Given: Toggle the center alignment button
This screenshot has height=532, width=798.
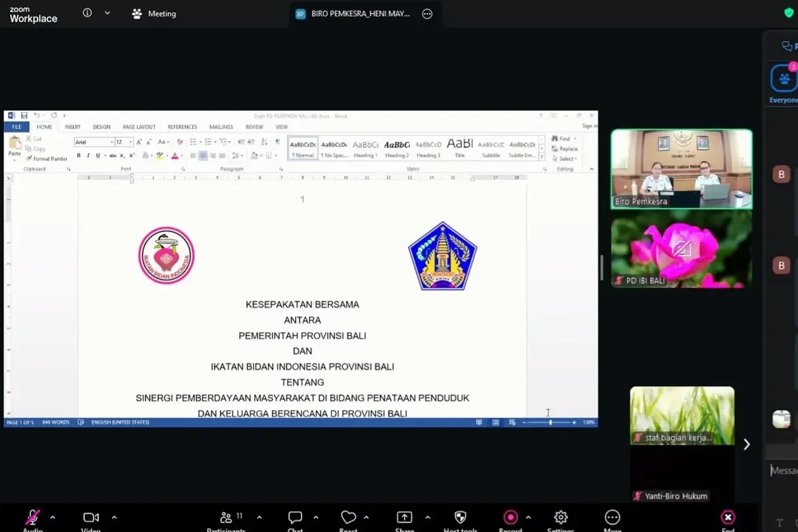Looking at the screenshot, I should tap(203, 156).
